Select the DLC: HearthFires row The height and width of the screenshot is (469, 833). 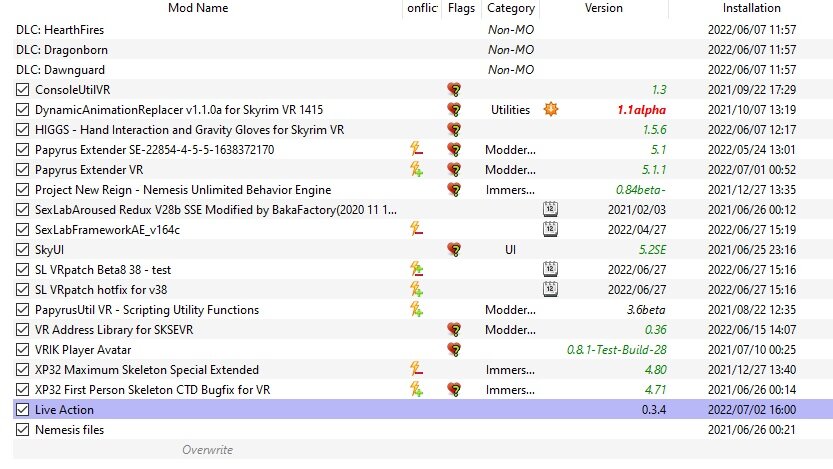pos(423,30)
